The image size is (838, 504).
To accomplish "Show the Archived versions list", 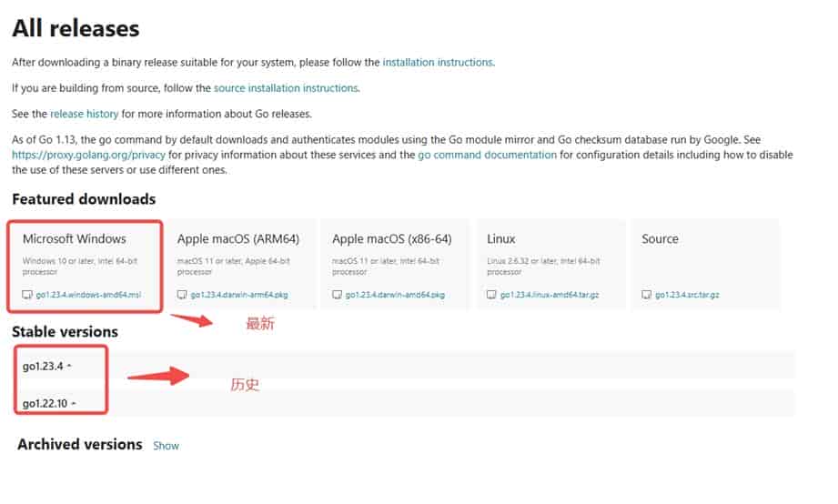I will tap(166, 446).
